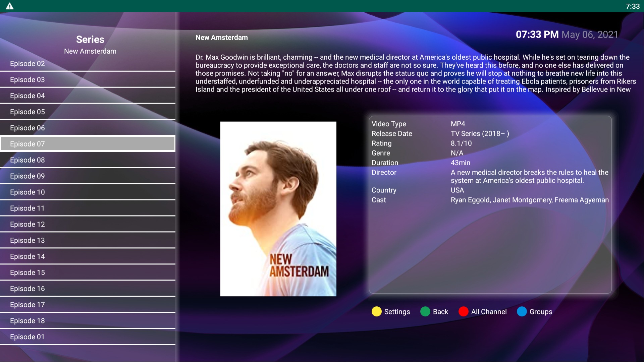644x362 pixels.
Task: Choose Episode 05 in the list
Action: coord(88,112)
